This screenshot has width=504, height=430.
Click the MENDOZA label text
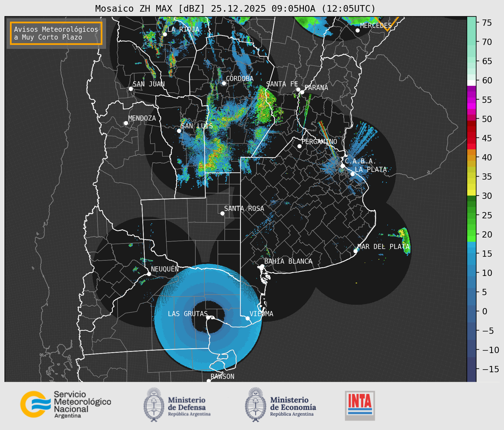pos(142,118)
